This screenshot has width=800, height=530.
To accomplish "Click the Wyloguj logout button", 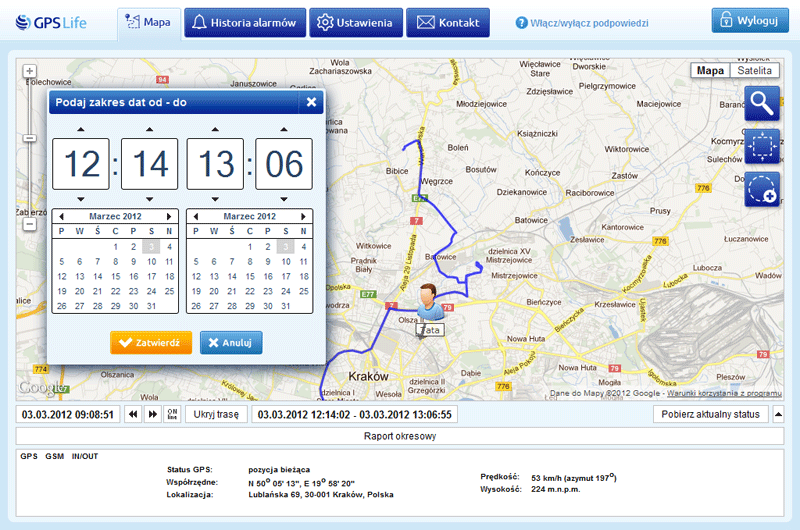I will pyautogui.click(x=750, y=20).
